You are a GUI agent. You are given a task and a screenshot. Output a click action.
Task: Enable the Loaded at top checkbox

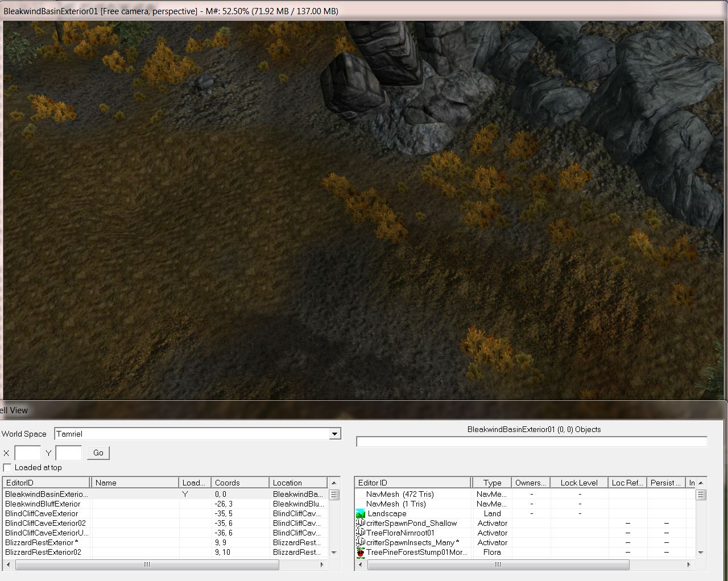click(7, 467)
